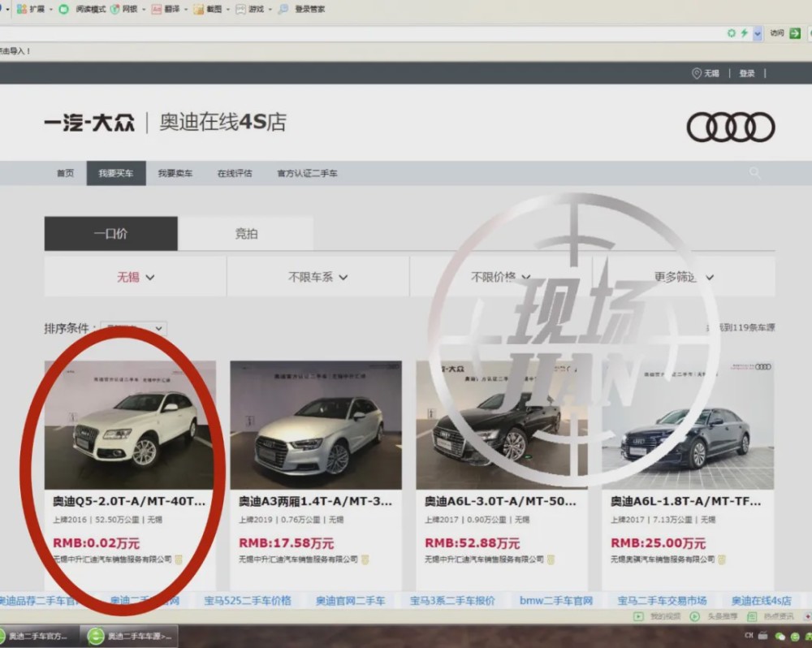The image size is (812, 648).
Task: Switch to the 奥迪二手车车源 taskbar window
Action: [x=129, y=636]
